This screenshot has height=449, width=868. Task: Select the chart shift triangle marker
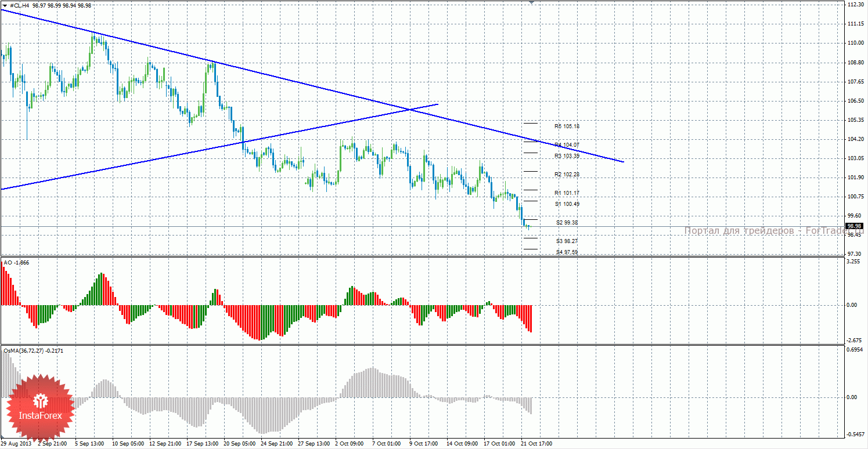click(x=531, y=2)
